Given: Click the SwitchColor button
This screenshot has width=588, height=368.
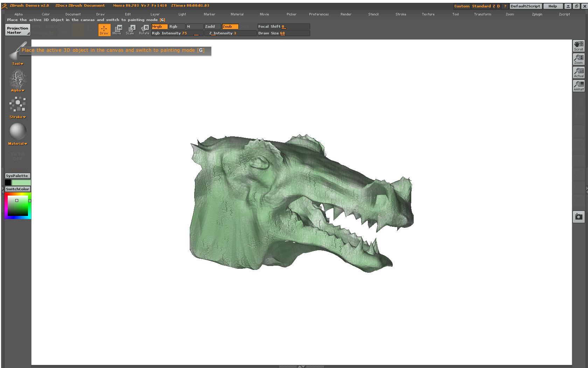Looking at the screenshot, I should click(x=17, y=189).
